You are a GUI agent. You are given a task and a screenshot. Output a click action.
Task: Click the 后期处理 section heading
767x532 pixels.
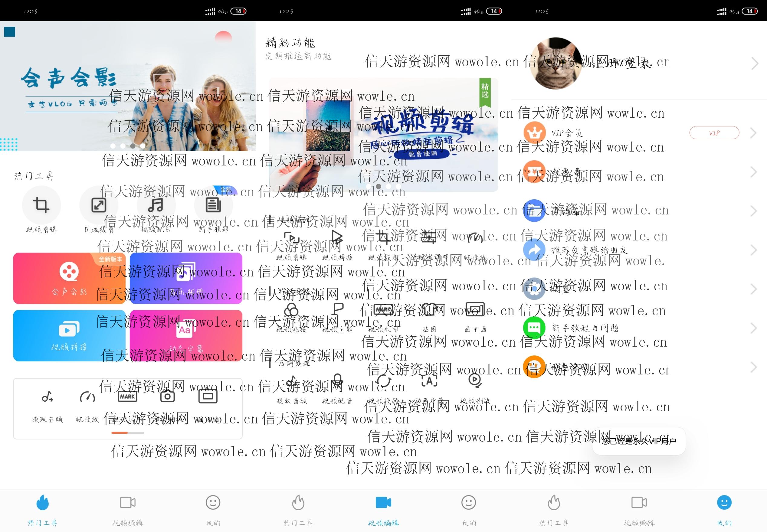tap(294, 363)
